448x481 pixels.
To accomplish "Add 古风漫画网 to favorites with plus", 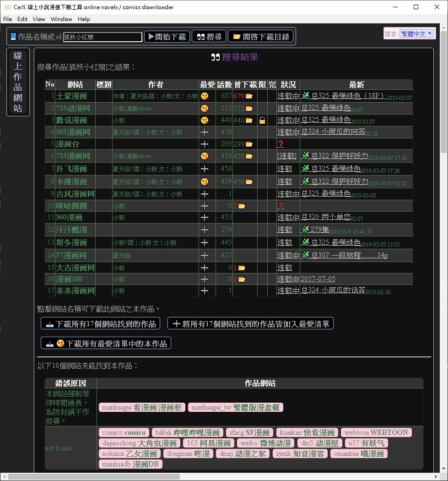I will tap(205, 194).
